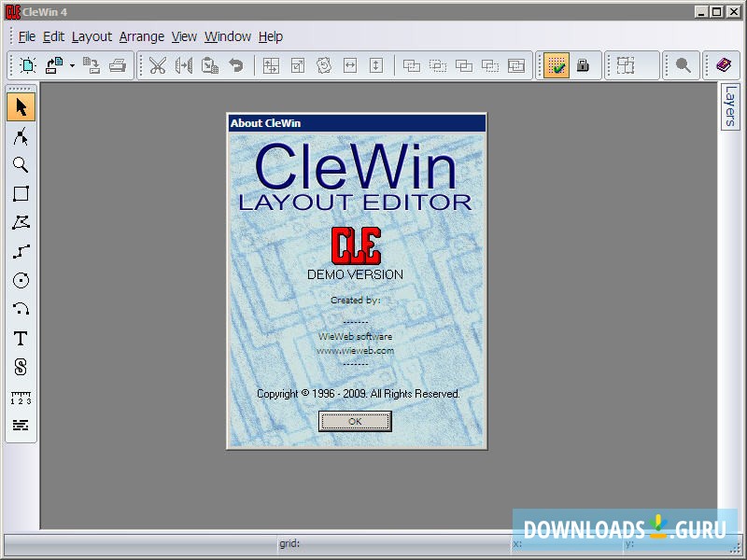
Task: Select the Rectangle drawing tool
Action: coord(19,193)
